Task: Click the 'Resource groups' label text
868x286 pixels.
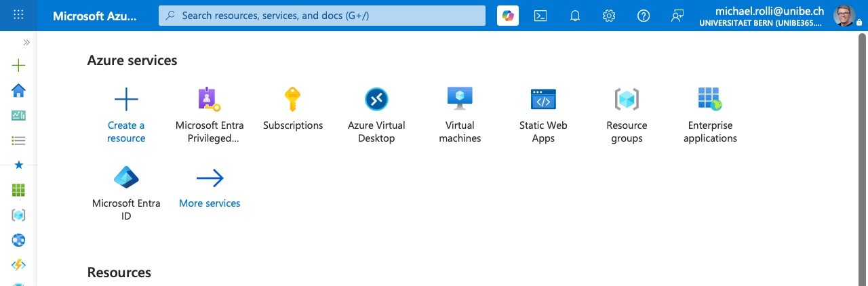Action: click(627, 131)
